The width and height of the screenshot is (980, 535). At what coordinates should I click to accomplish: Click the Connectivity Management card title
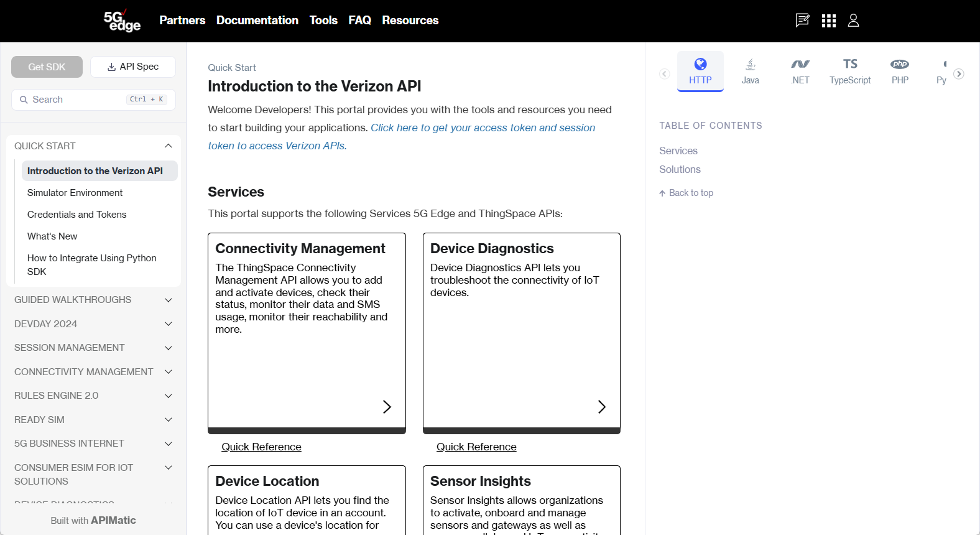[300, 248]
